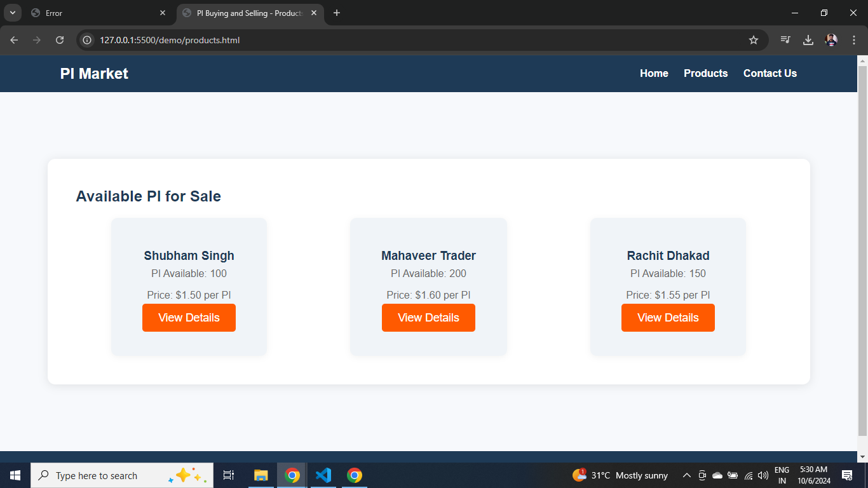Open Chrome three-dot menu
The image size is (868, 488).
click(854, 40)
